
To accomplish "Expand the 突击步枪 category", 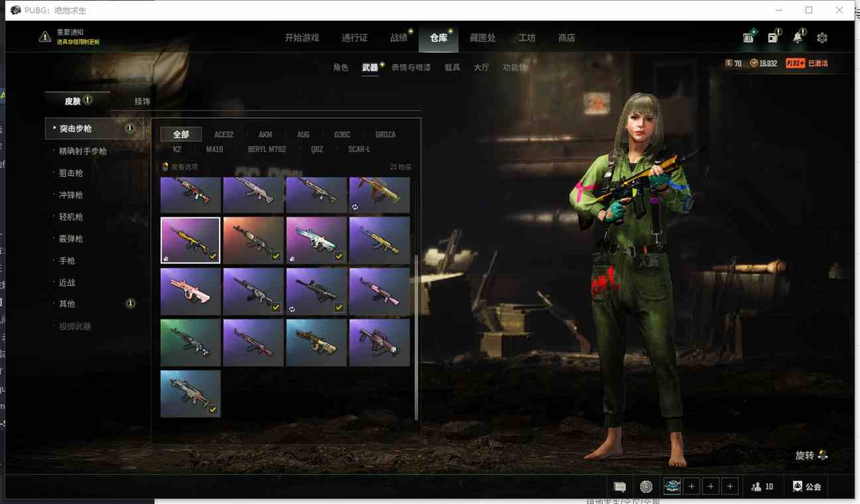I will [x=94, y=128].
